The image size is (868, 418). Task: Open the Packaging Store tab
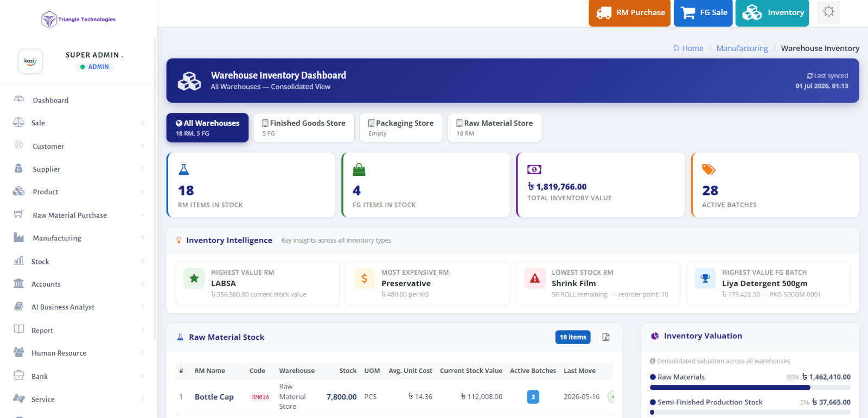pos(401,128)
